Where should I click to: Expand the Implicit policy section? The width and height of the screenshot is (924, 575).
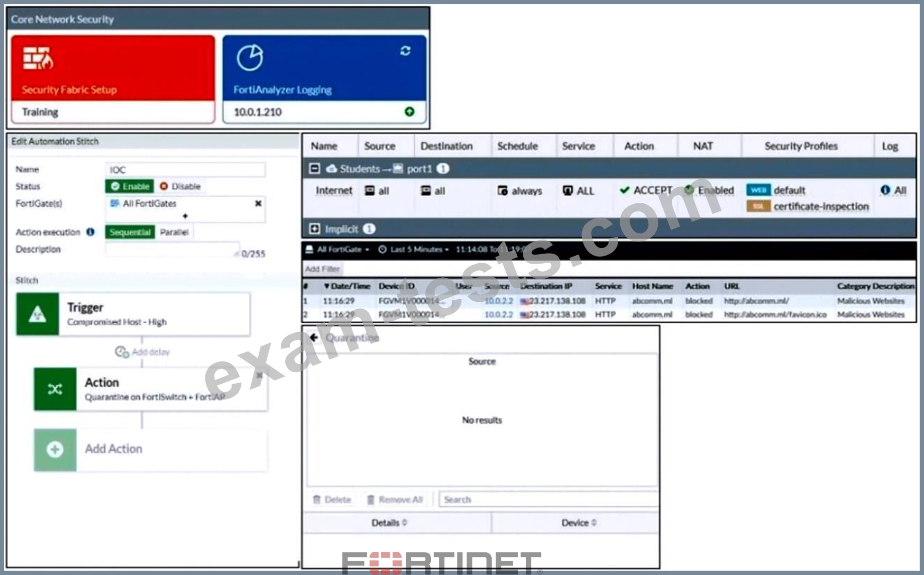click(x=314, y=229)
